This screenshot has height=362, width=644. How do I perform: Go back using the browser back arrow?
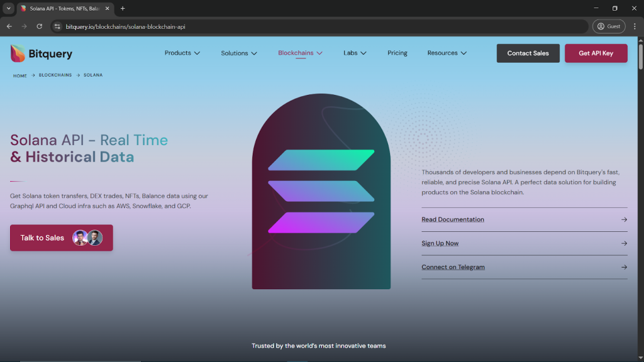tap(9, 26)
